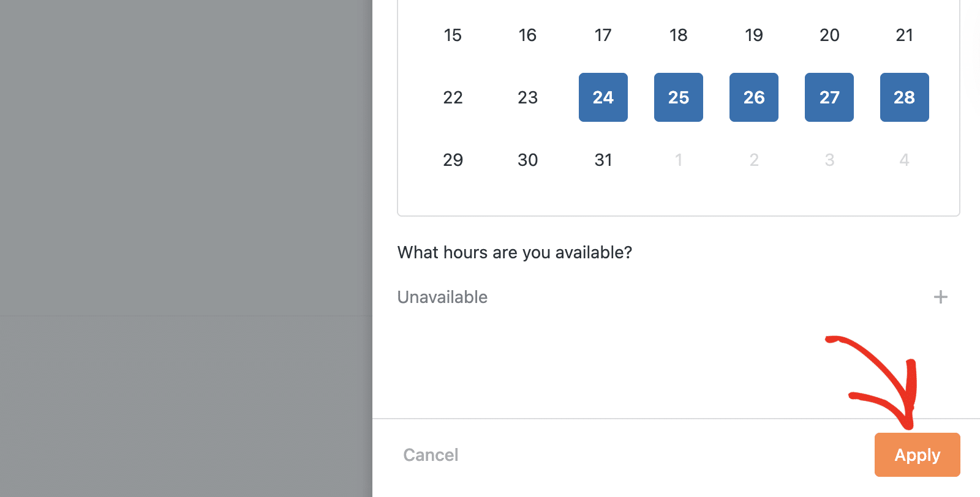Screen dimensions: 980x497
Task: Choose the 21st in calendar
Action: coord(904,35)
